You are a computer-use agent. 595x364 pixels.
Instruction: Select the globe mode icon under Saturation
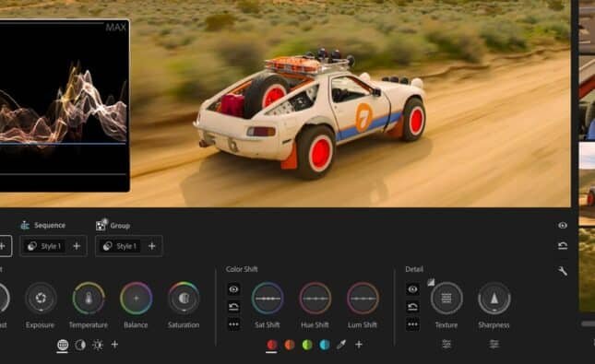[63, 345]
